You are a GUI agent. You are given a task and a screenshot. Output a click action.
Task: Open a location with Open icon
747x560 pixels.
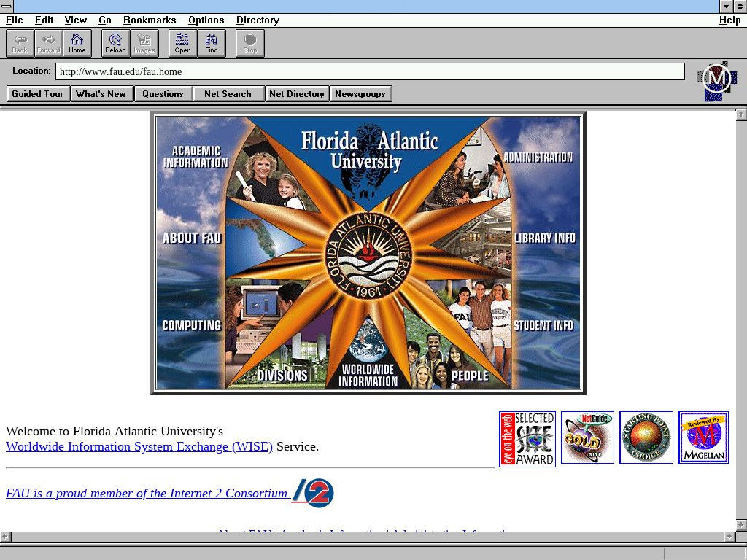(x=182, y=43)
